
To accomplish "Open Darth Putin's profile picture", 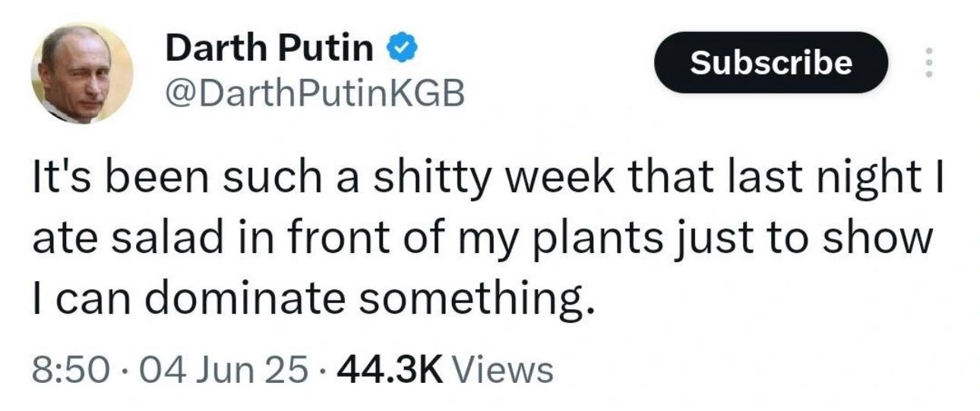I will [x=82, y=73].
